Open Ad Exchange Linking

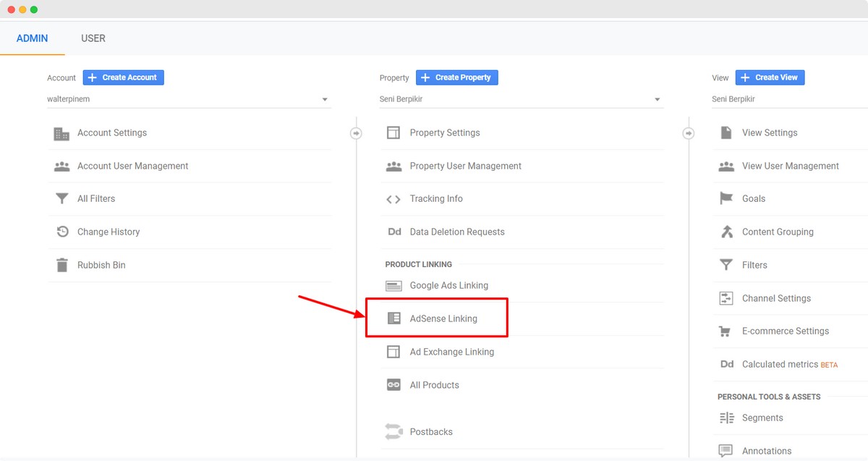point(452,352)
